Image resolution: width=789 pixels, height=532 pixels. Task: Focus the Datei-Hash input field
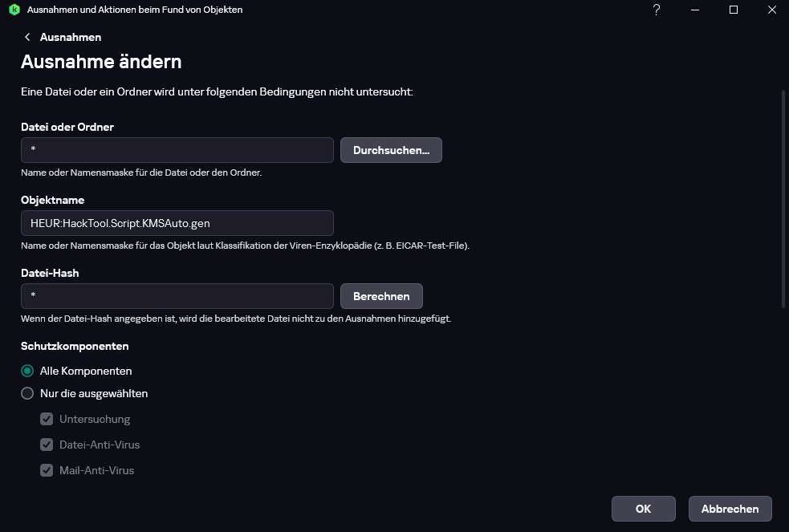[x=177, y=296]
